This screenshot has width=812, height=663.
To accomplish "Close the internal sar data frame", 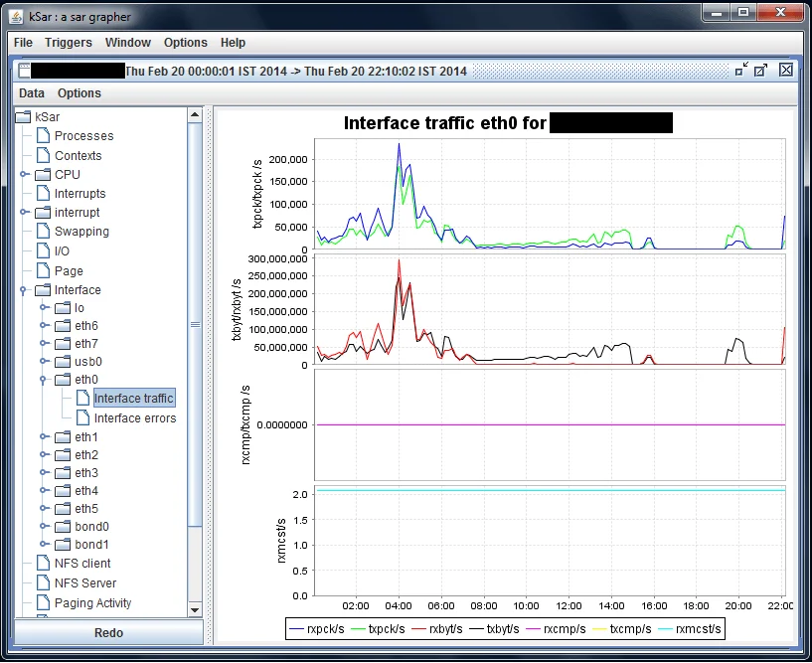I will 786,70.
